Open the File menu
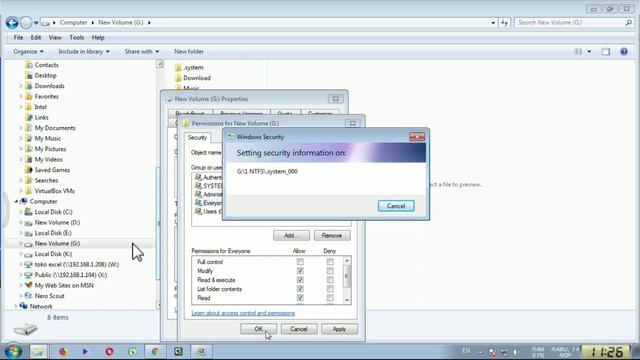The image size is (640, 360). [x=18, y=38]
